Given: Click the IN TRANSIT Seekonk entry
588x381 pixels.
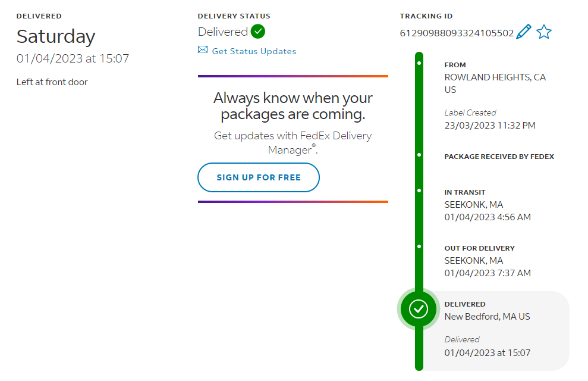Looking at the screenshot, I should pyautogui.click(x=488, y=205).
